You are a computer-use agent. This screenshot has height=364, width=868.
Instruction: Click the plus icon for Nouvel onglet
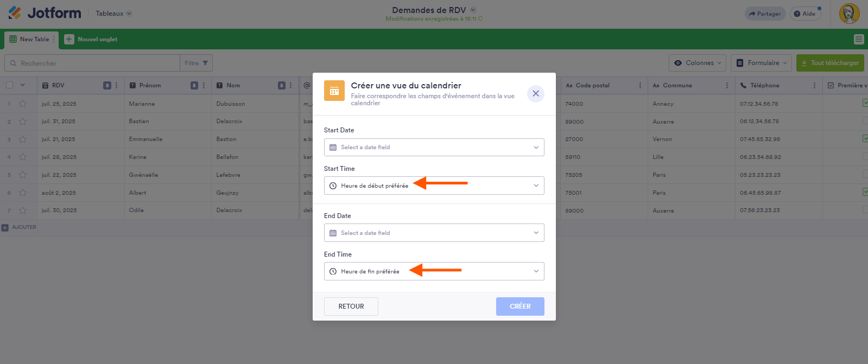click(x=69, y=39)
